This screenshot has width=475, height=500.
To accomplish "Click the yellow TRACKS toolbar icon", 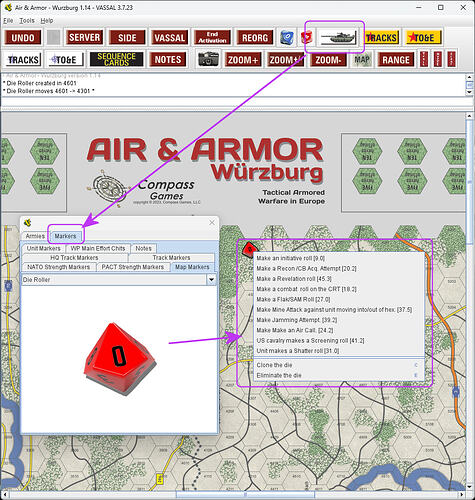I will 381,37.
